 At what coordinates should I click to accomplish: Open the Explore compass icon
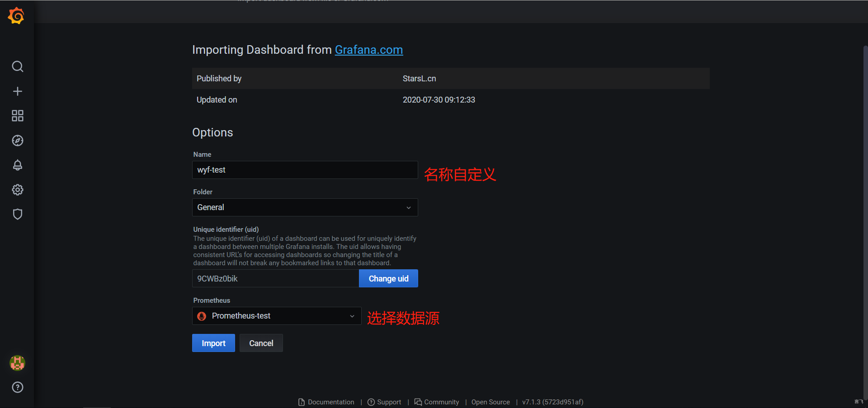point(18,141)
